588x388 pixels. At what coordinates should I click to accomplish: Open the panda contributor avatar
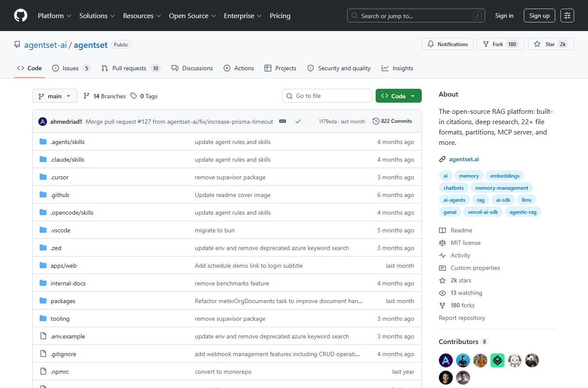(532, 360)
